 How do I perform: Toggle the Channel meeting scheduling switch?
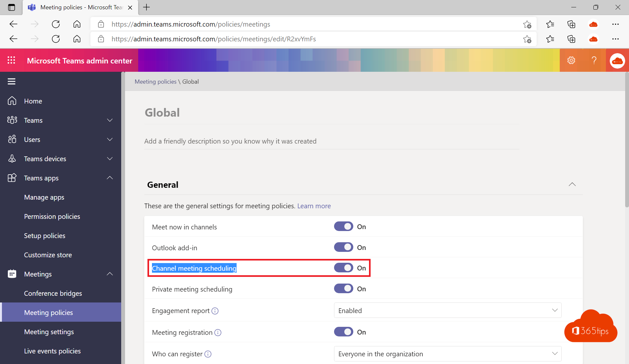click(344, 268)
